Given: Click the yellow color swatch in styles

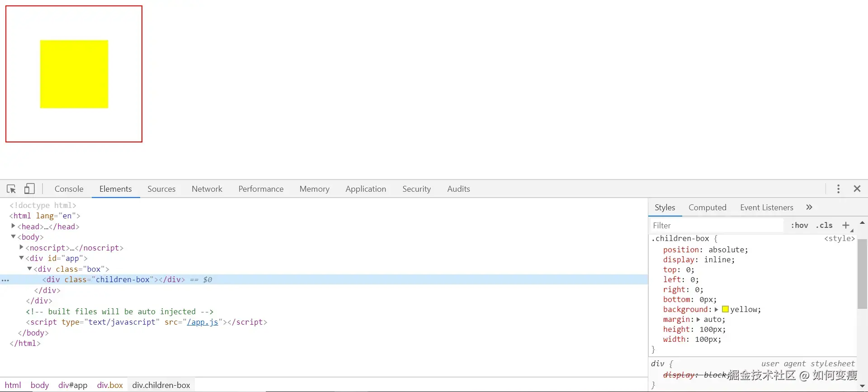Looking at the screenshot, I should [x=725, y=309].
